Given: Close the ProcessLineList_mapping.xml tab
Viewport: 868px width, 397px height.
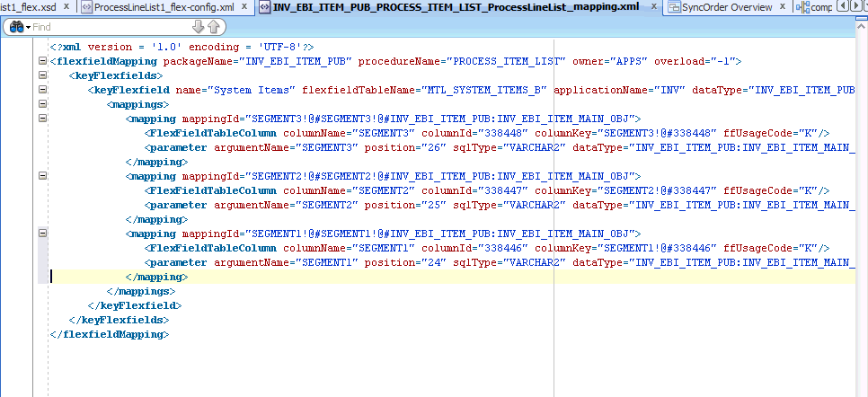Looking at the screenshot, I should 654,6.
